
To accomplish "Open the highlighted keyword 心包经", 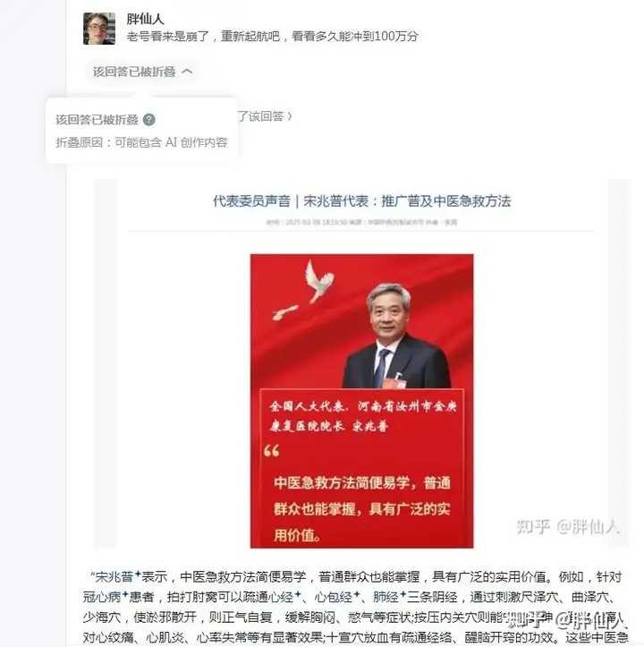I will 335,597.
